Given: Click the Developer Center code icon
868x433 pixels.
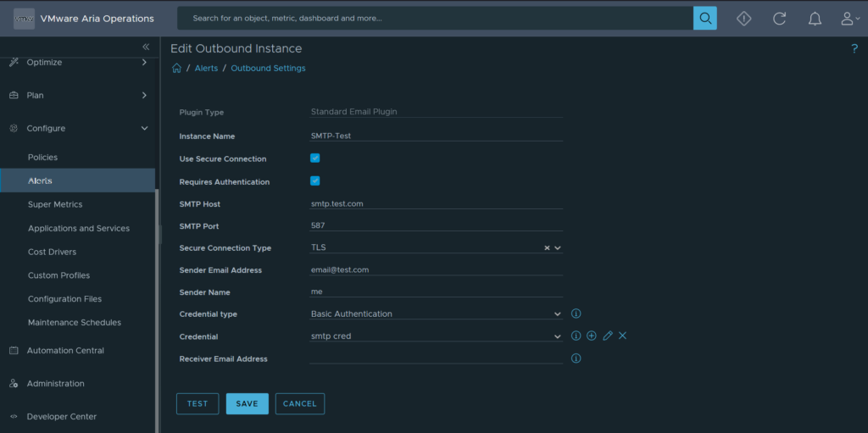Looking at the screenshot, I should [x=14, y=416].
